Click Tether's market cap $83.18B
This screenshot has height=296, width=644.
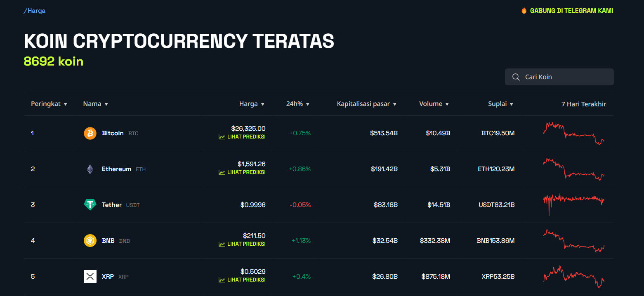386,205
